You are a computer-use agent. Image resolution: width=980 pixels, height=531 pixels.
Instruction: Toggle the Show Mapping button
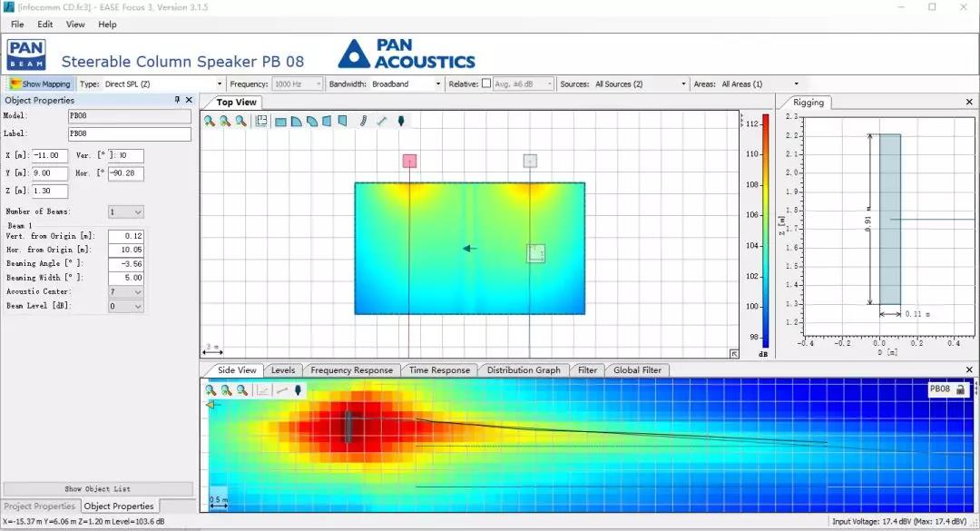point(41,84)
